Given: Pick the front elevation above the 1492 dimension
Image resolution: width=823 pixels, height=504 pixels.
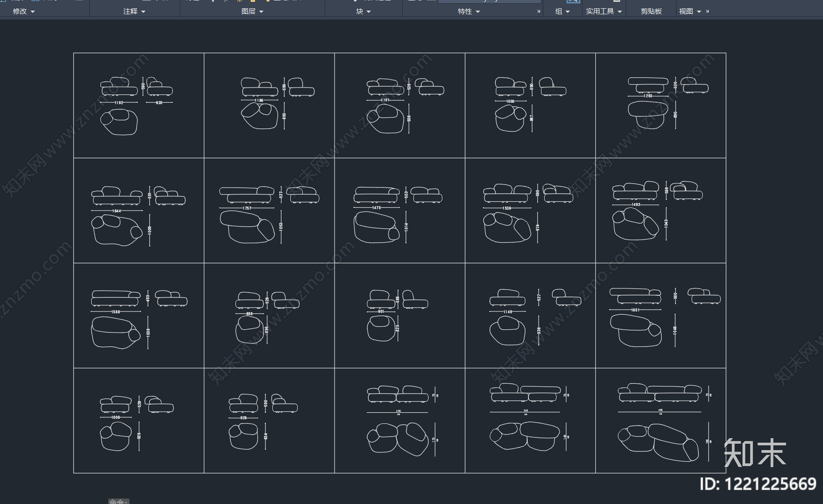Looking at the screenshot, I should click(x=635, y=191).
